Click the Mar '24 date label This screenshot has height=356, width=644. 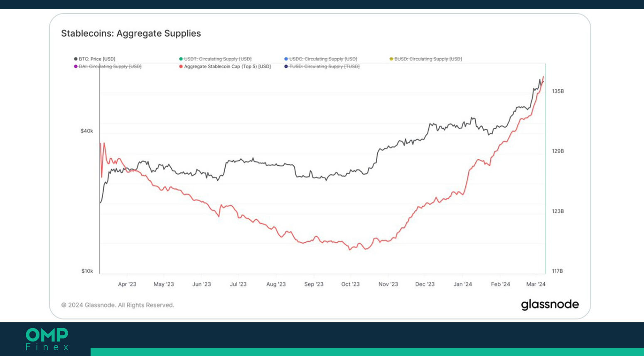click(x=536, y=284)
